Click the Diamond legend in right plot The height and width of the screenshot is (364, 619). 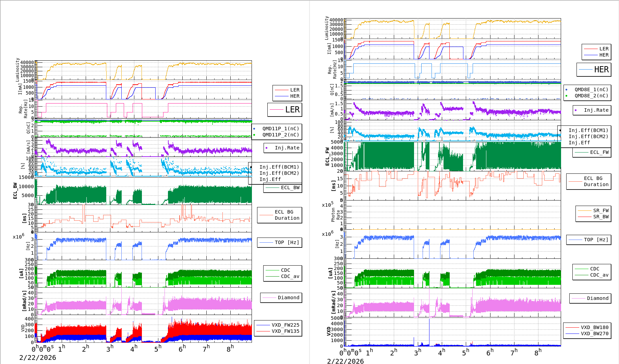[x=597, y=298]
